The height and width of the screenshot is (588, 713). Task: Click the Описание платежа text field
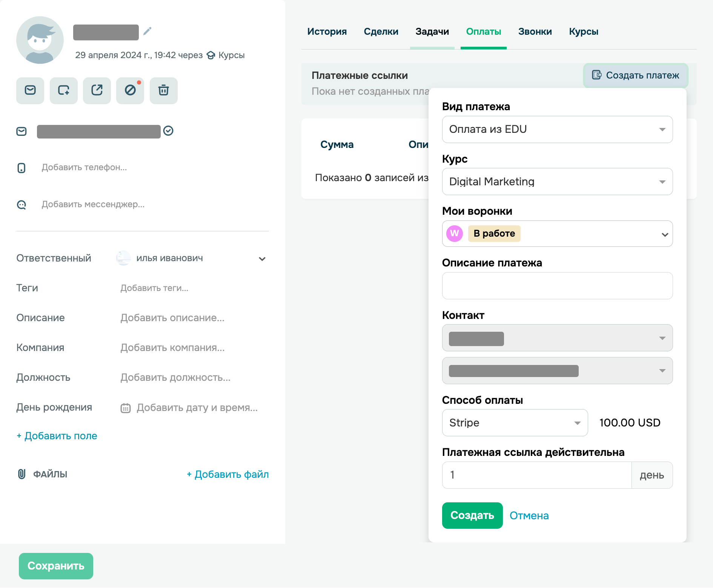[x=557, y=286]
